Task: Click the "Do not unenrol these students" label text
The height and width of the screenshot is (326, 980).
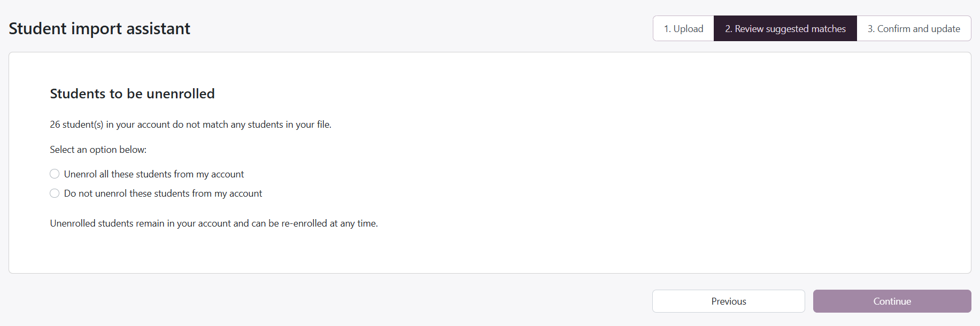Action: point(163,193)
